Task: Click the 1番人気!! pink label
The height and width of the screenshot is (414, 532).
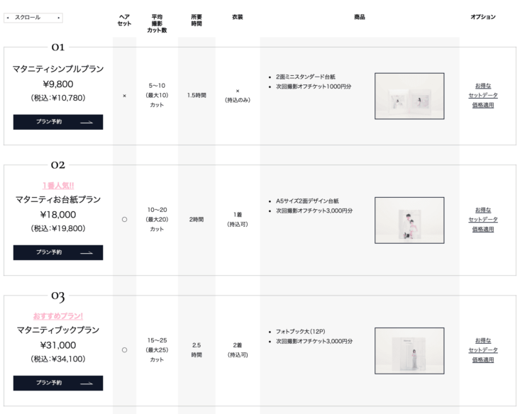Action: point(58,186)
